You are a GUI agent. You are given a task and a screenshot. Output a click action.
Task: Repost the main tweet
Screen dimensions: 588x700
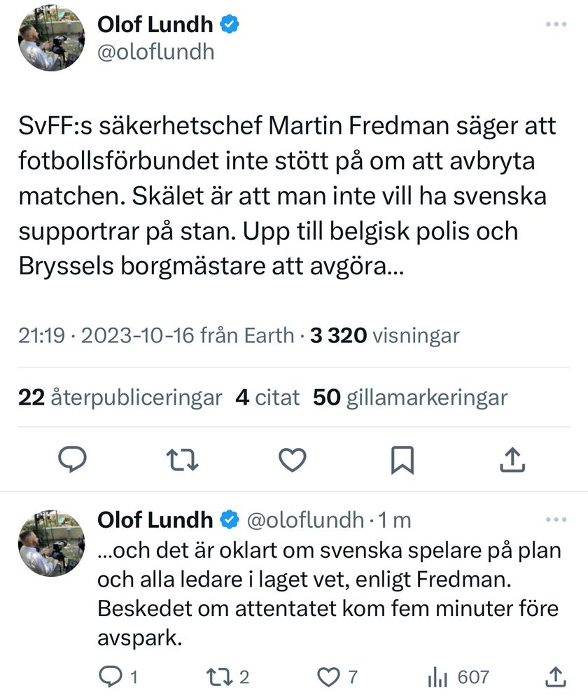pos(182,459)
